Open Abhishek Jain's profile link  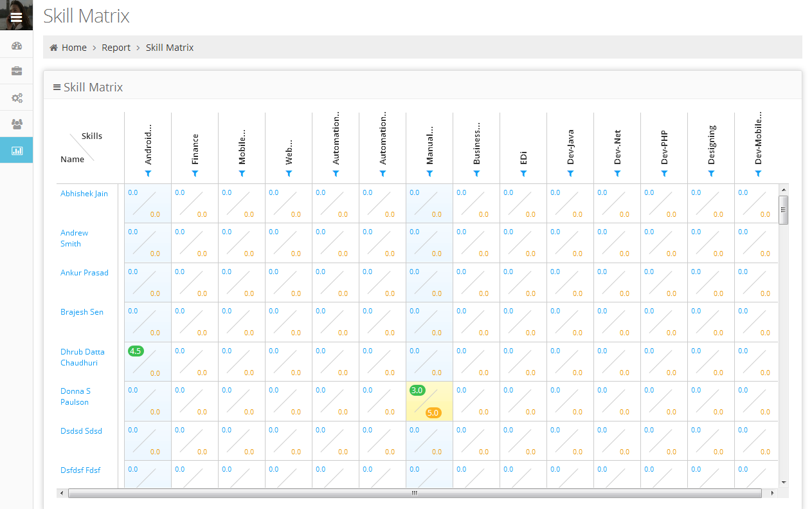(84, 194)
